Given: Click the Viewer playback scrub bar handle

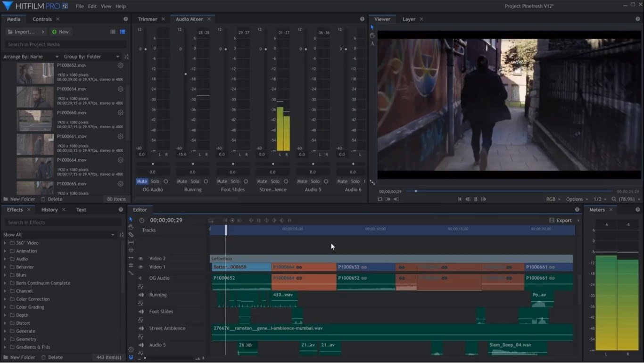Looking at the screenshot, I should pos(415,191).
